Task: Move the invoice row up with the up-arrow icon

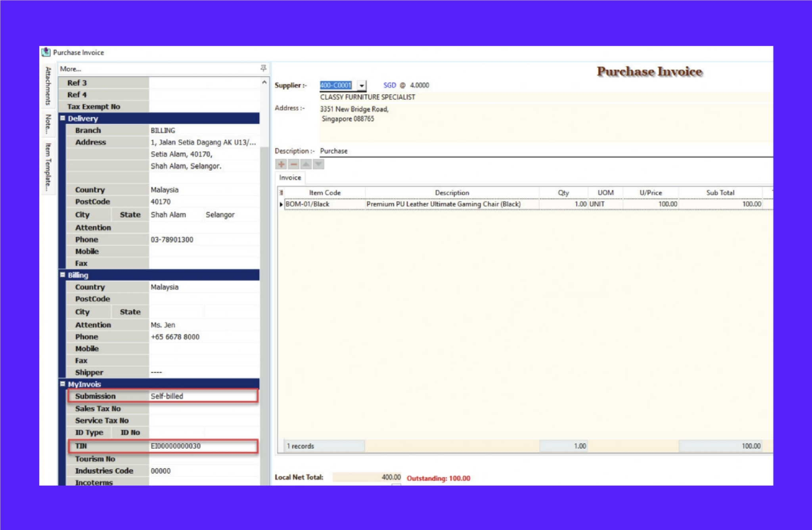Action: click(x=306, y=164)
